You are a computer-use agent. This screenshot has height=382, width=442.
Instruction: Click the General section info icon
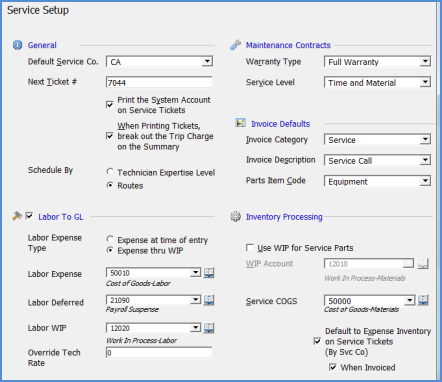pyautogui.click(x=17, y=45)
